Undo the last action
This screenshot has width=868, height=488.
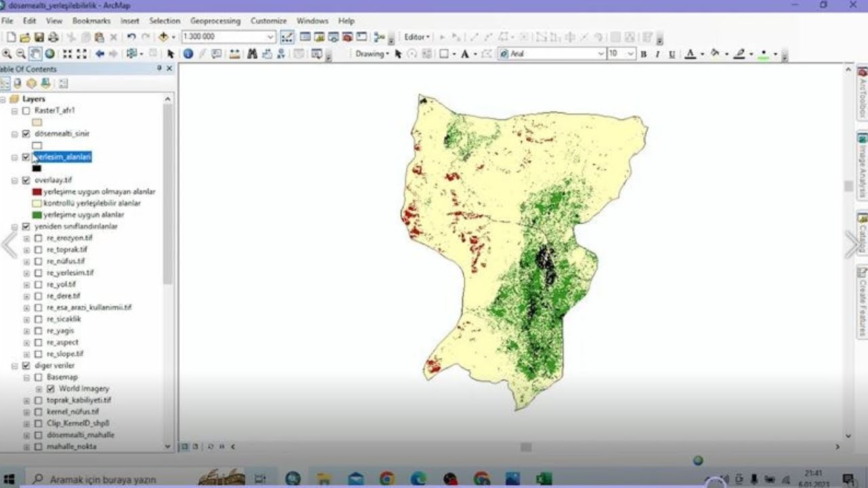click(131, 37)
